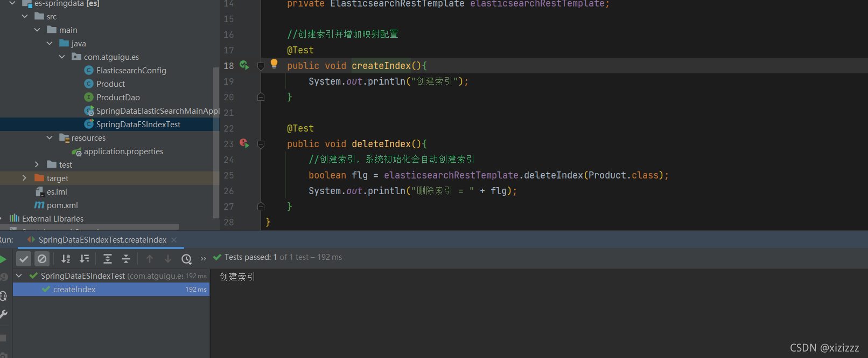Fold the createIndex method at line 18
The image size is (868, 358).
[261, 66]
